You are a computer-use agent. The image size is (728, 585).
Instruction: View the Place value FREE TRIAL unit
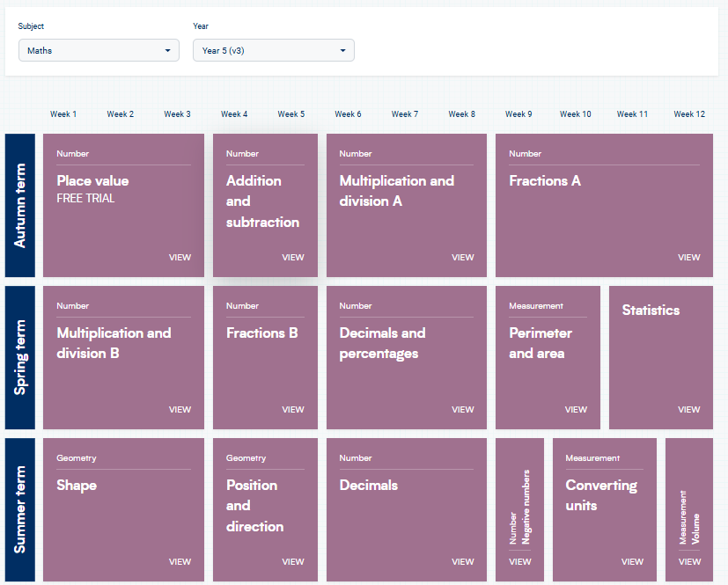(x=123, y=206)
